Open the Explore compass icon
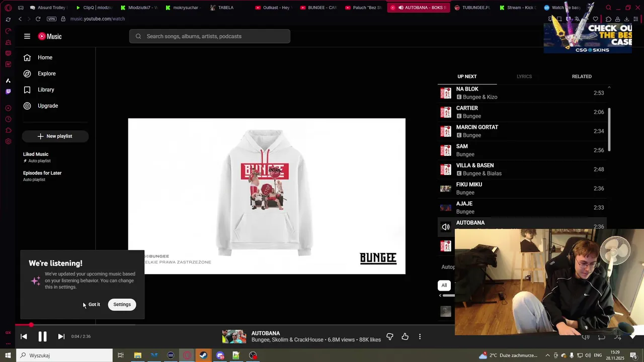 pyautogui.click(x=27, y=73)
